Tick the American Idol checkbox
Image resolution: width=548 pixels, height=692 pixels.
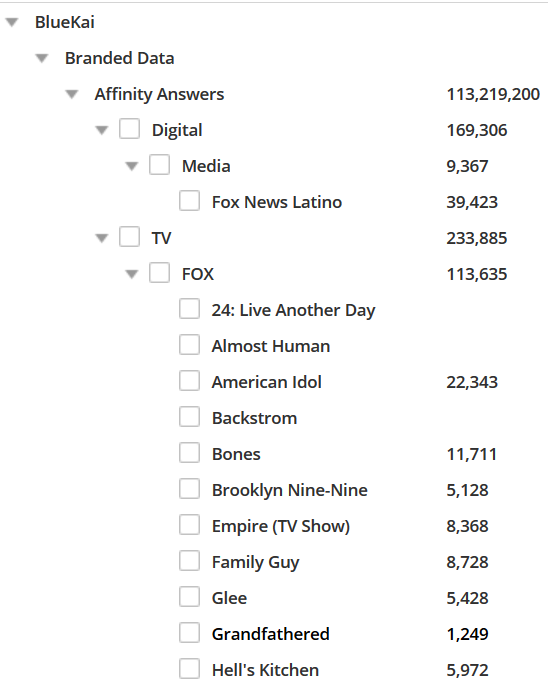click(189, 381)
